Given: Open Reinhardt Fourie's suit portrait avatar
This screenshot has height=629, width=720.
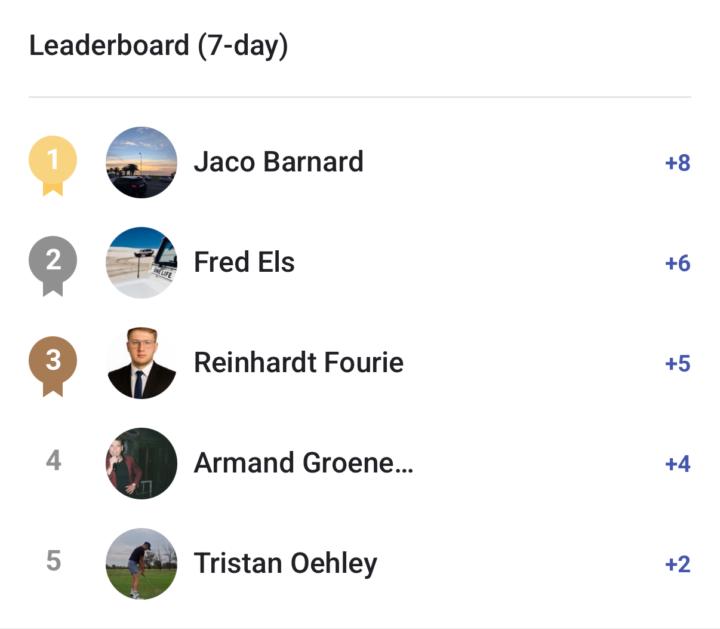Looking at the screenshot, I should click(141, 363).
